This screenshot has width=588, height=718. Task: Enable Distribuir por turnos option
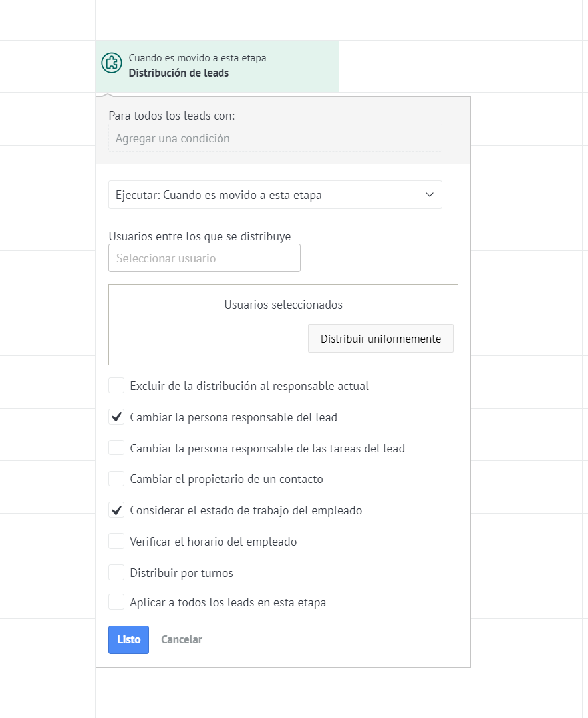[116, 573]
